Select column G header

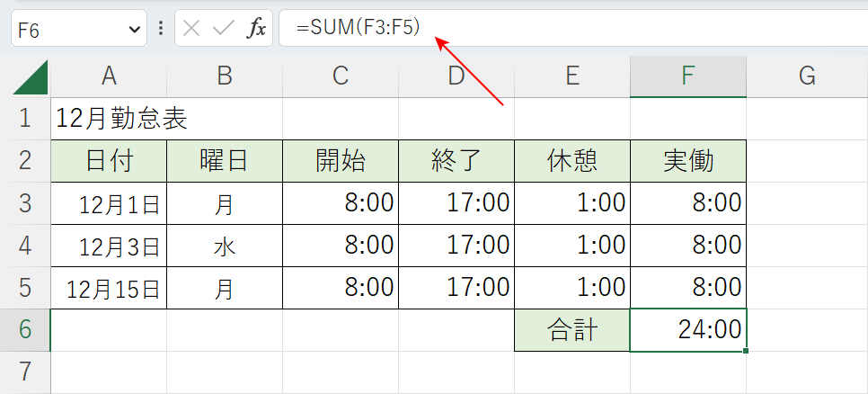(806, 77)
